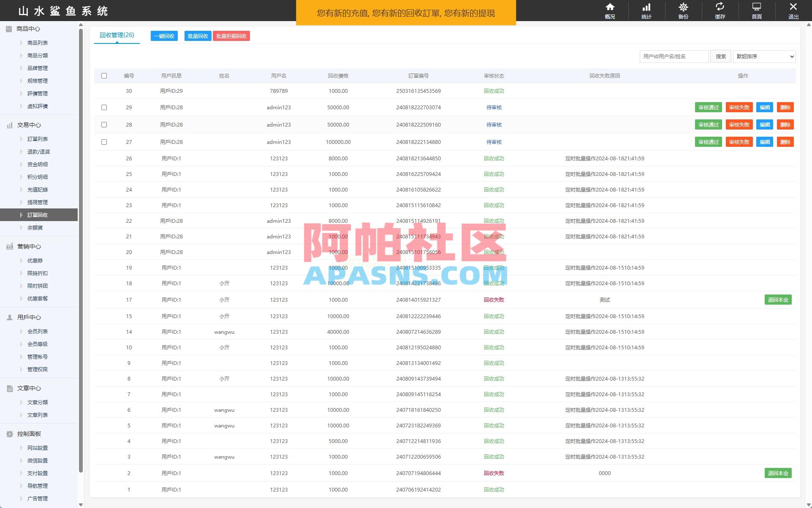Screen dimensions: 812x508
Task: Click the 退出 logout icon
Action: tap(793, 11)
